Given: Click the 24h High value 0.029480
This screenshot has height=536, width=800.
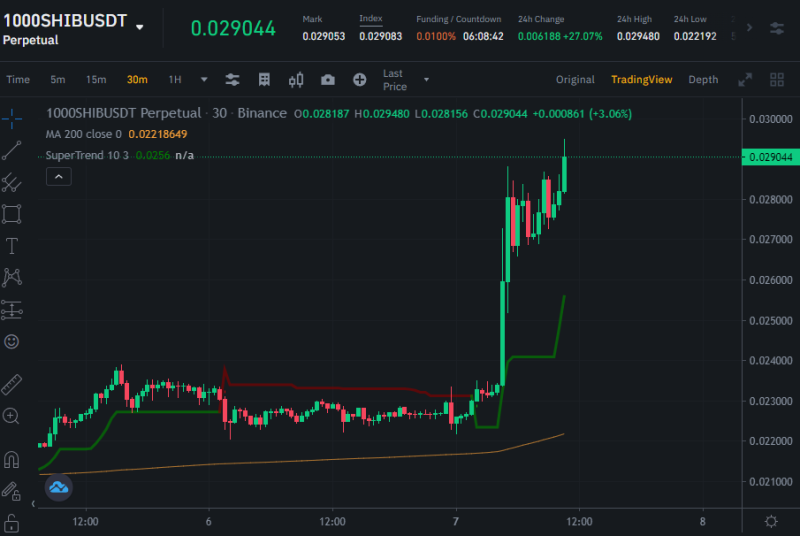Looking at the screenshot, I should point(638,36).
